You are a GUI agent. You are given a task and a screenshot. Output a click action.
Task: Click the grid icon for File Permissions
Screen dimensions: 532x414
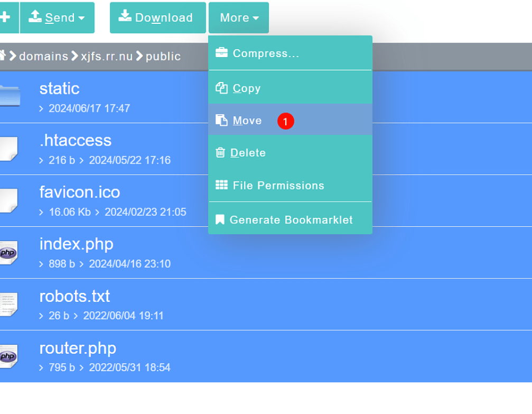coord(221,186)
